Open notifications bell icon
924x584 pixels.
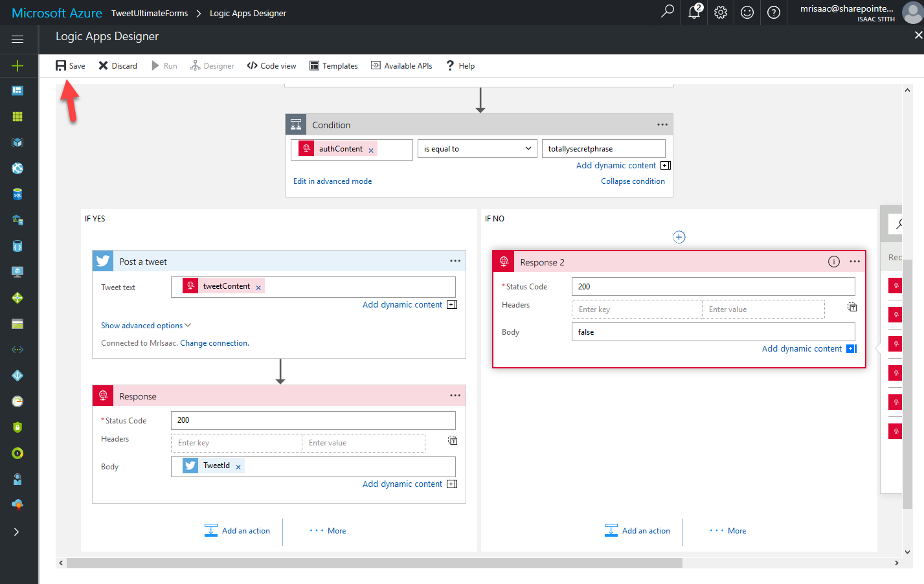pyautogui.click(x=694, y=12)
